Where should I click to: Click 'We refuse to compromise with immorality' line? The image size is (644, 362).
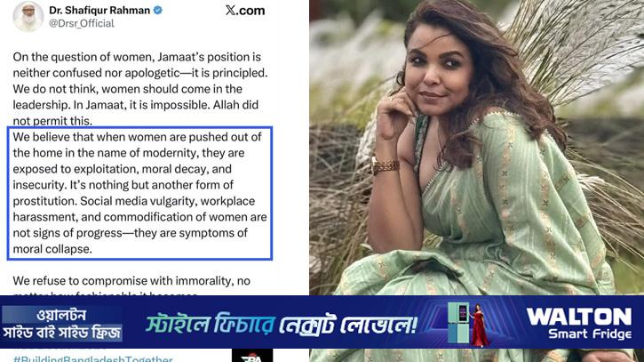[131, 281]
